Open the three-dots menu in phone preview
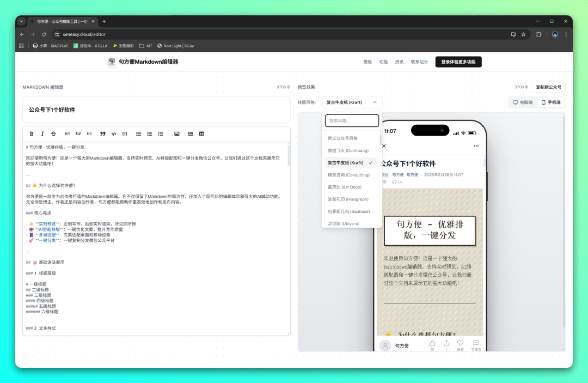The image size is (588, 383). (x=476, y=146)
